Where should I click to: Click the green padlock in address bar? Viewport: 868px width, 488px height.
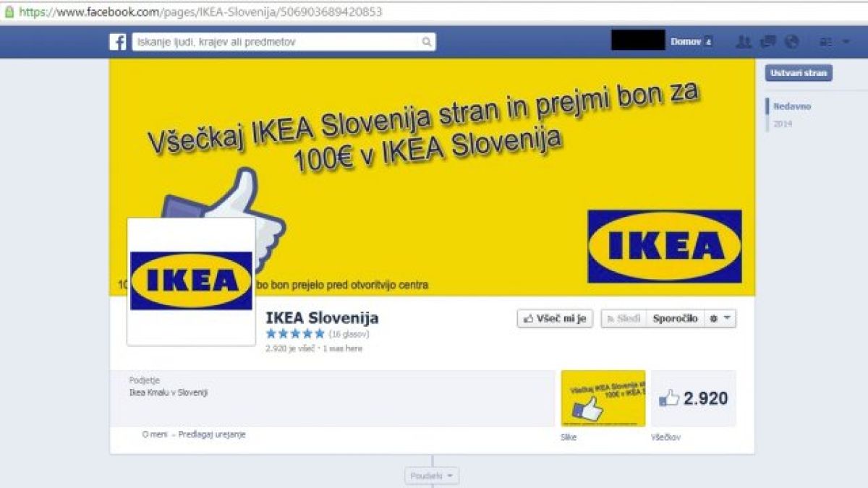click(9, 12)
